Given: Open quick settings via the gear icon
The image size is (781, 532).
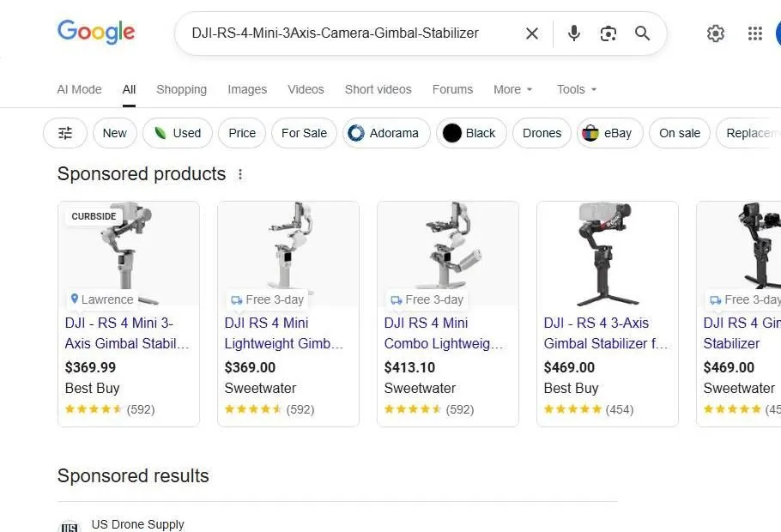Looking at the screenshot, I should [x=716, y=33].
